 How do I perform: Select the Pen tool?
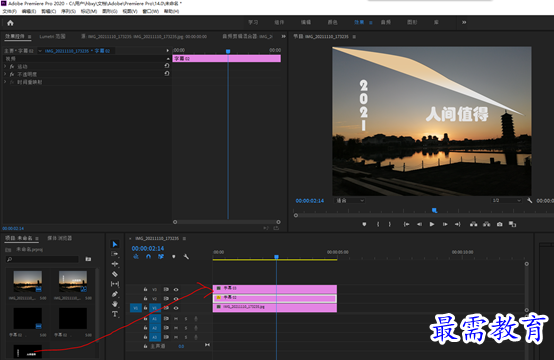coord(115,294)
